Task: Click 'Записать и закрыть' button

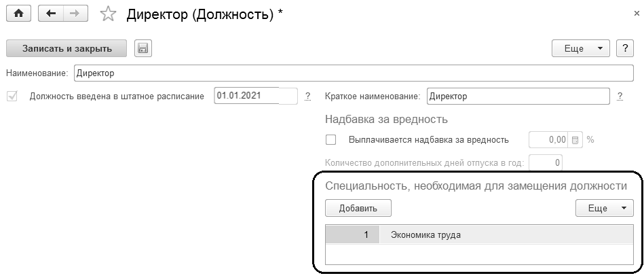Action: 67,48
